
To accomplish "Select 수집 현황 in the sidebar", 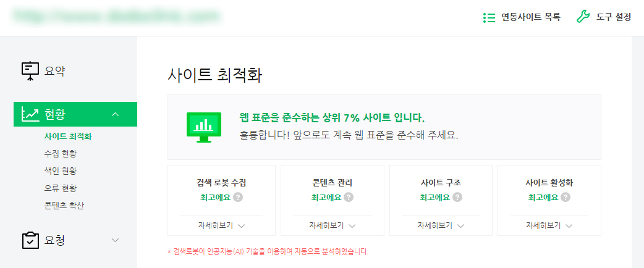I will click(61, 153).
